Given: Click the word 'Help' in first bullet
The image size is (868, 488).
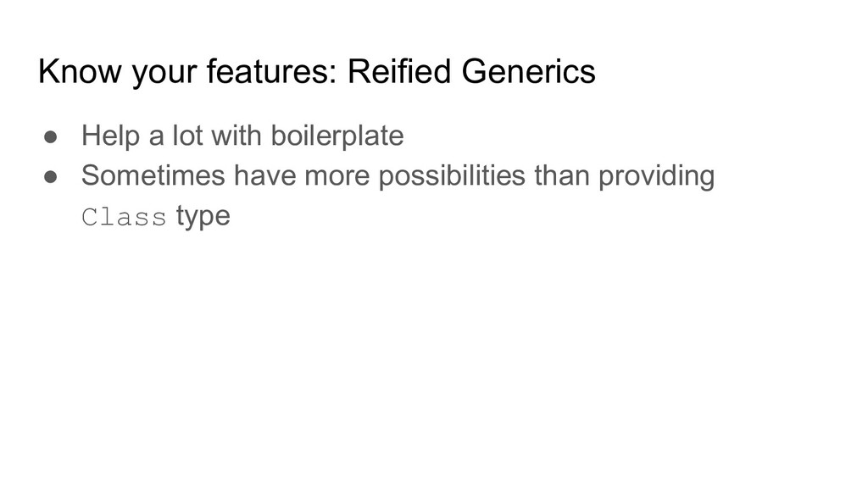Looking at the screenshot, I should point(111,136).
